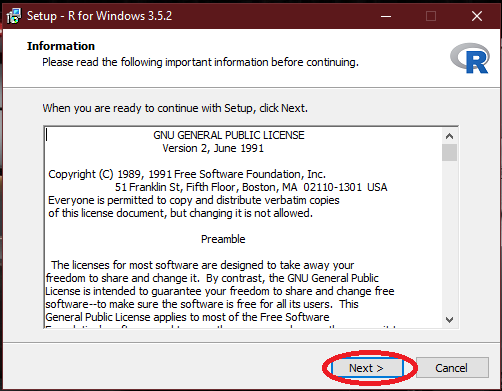Click the 'Setup - R for Windows 3.5.2' title
The image size is (502, 391).
(x=99, y=16)
